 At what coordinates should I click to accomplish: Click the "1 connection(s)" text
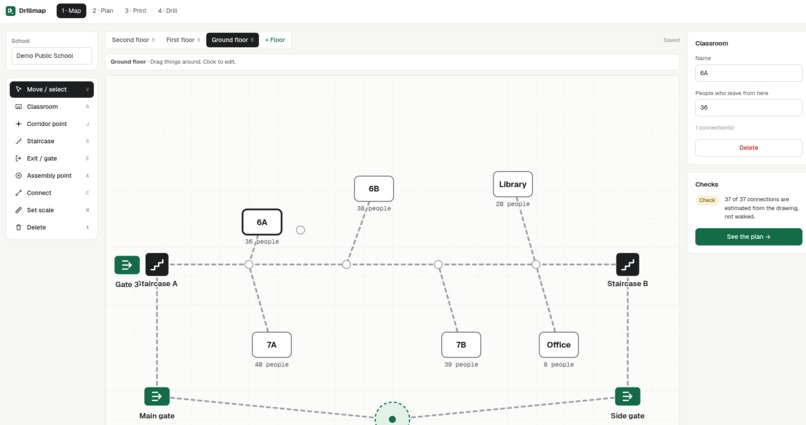(x=715, y=127)
